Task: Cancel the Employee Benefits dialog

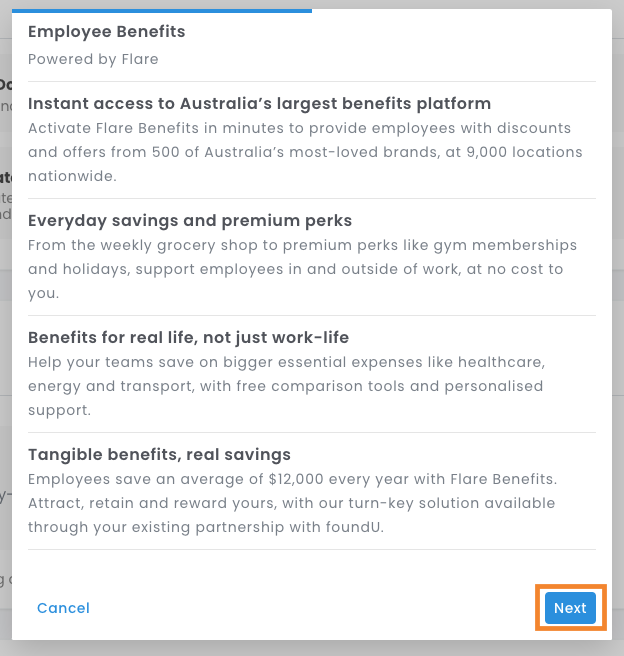Action: pyautogui.click(x=63, y=608)
